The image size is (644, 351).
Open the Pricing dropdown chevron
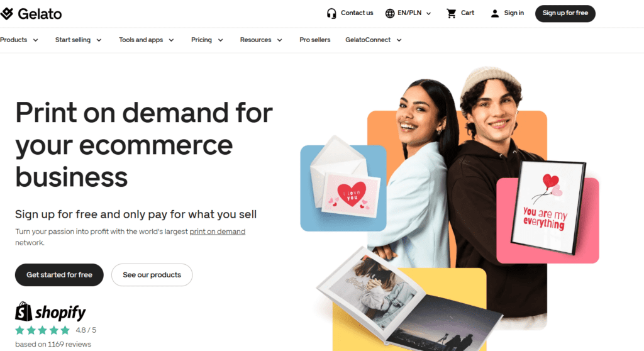pyautogui.click(x=221, y=40)
